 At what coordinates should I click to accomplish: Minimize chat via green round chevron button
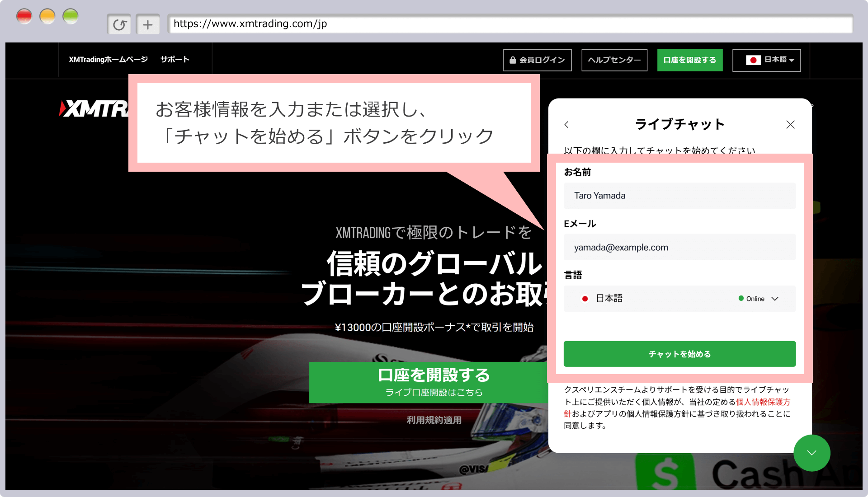tap(812, 453)
